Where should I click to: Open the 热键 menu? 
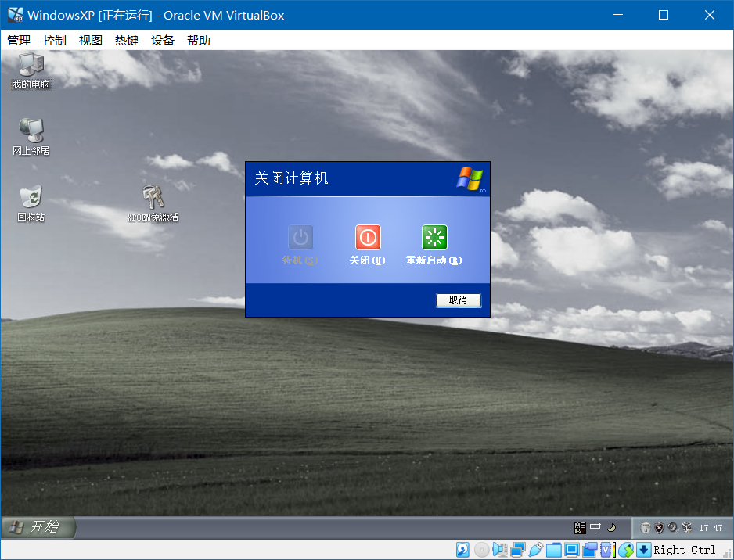point(127,40)
